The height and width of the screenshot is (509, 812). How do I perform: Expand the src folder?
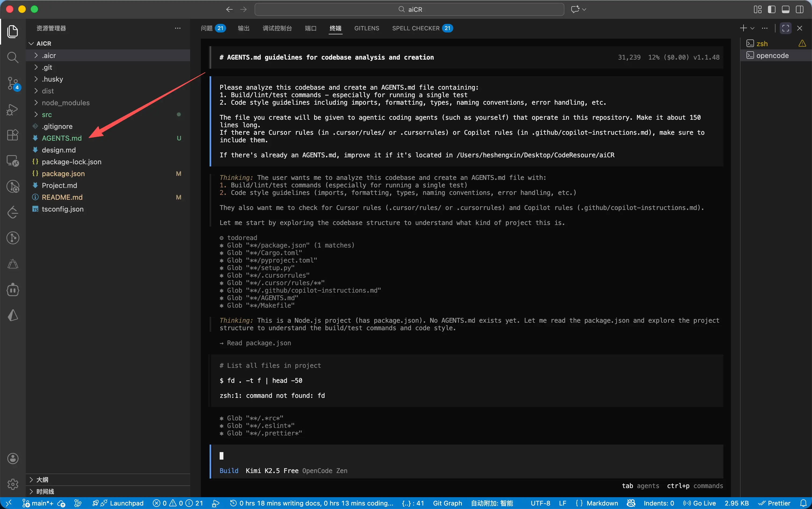(x=47, y=114)
